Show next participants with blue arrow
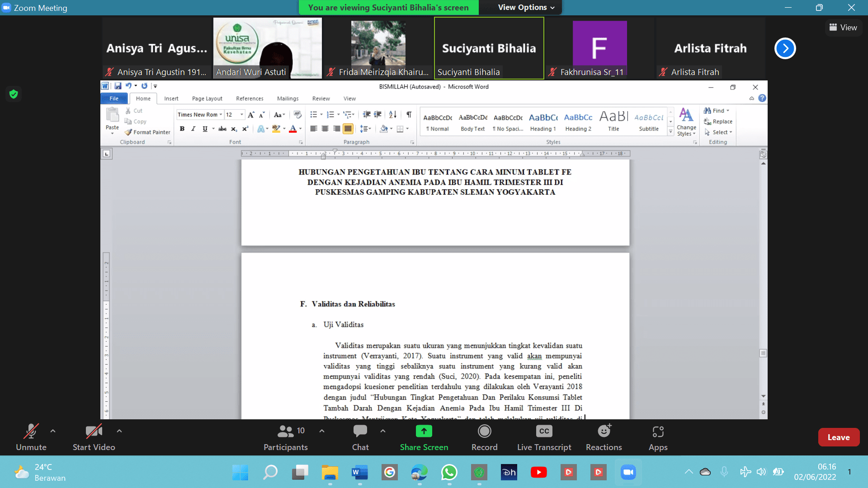 [x=785, y=48]
